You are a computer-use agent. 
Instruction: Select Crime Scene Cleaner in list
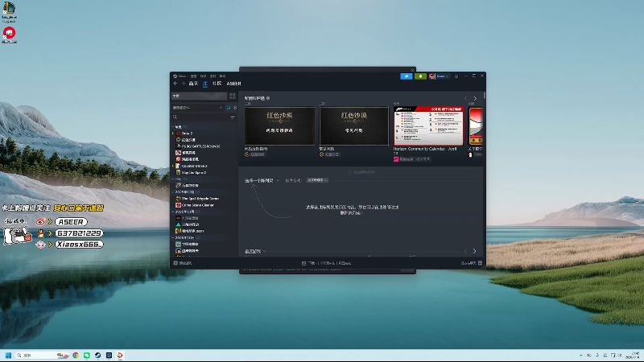pyautogui.click(x=198, y=205)
